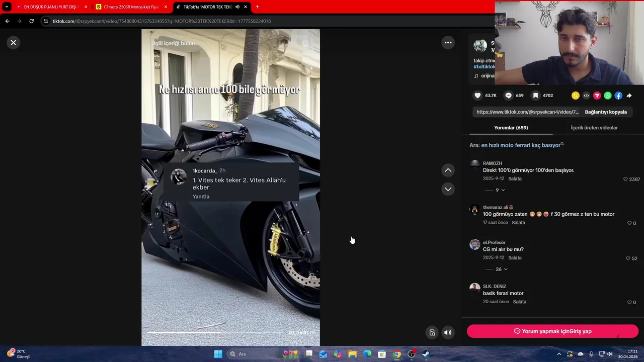Viewport: 644px width, 362px height.
Task: Mute video with the speaker button
Action: pos(447,332)
